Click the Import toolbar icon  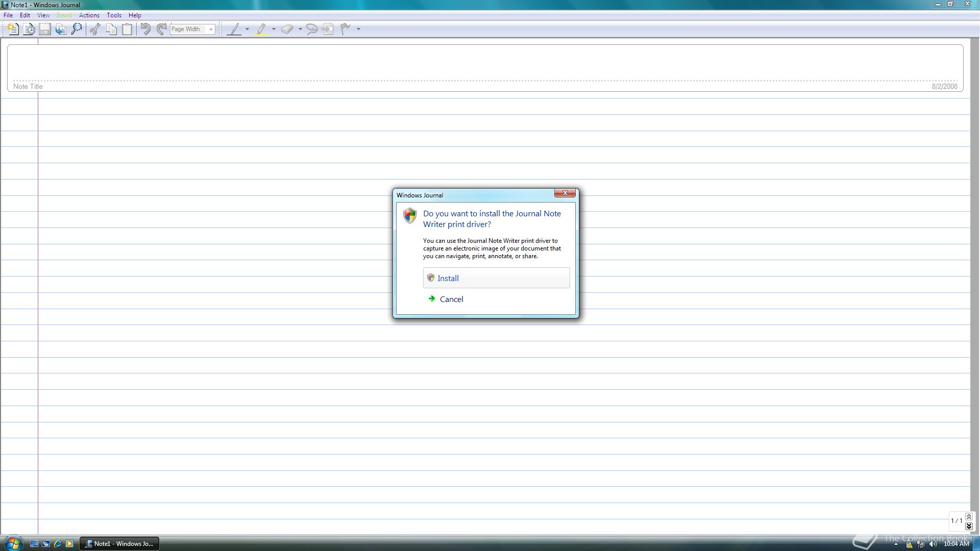pyautogui.click(x=61, y=29)
